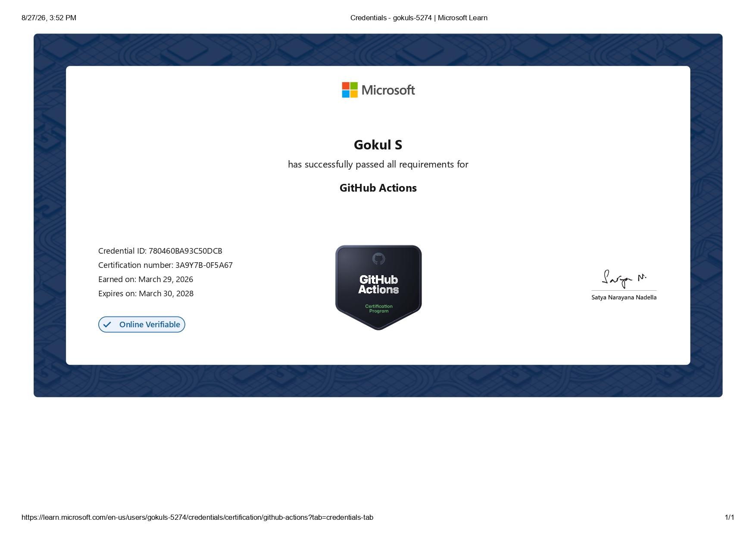Click the recipient name Gokul S
Viewport: 756px width, 534px height.
click(x=378, y=145)
